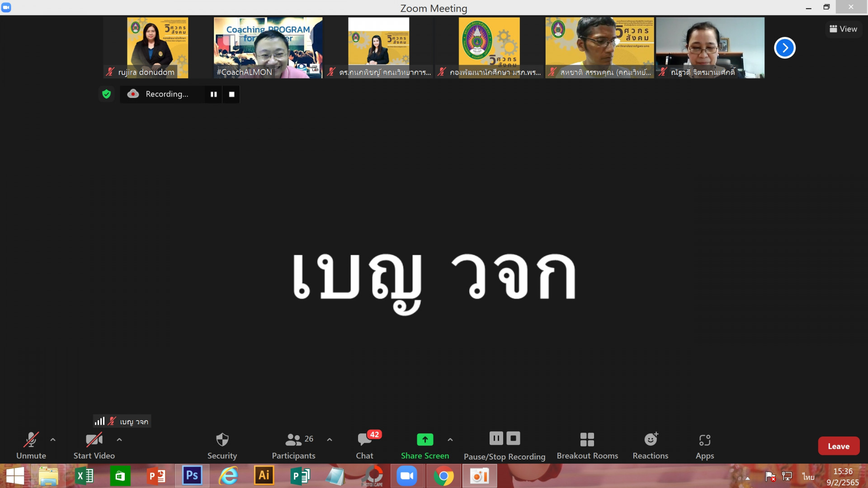
Task: Show hidden system tray icons
Action: tap(747, 478)
